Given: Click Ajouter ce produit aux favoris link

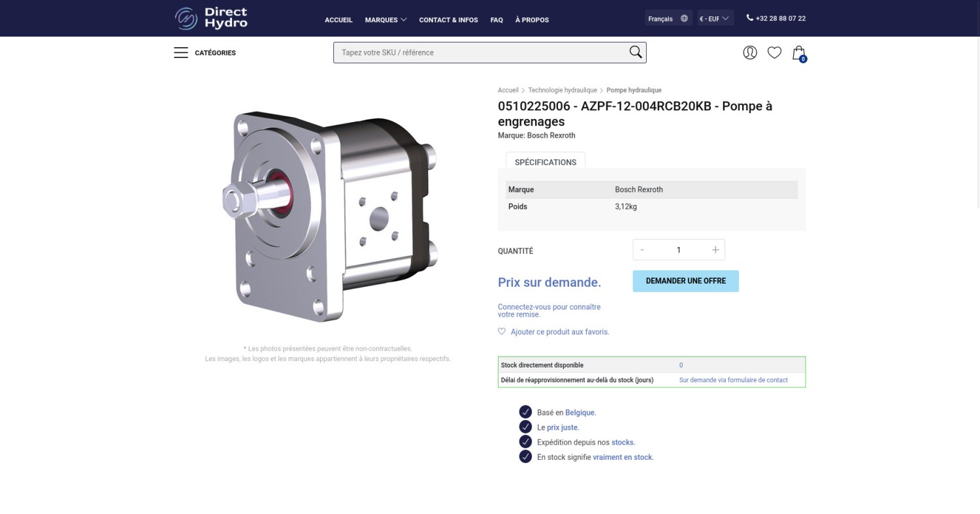Looking at the screenshot, I should 560,332.
